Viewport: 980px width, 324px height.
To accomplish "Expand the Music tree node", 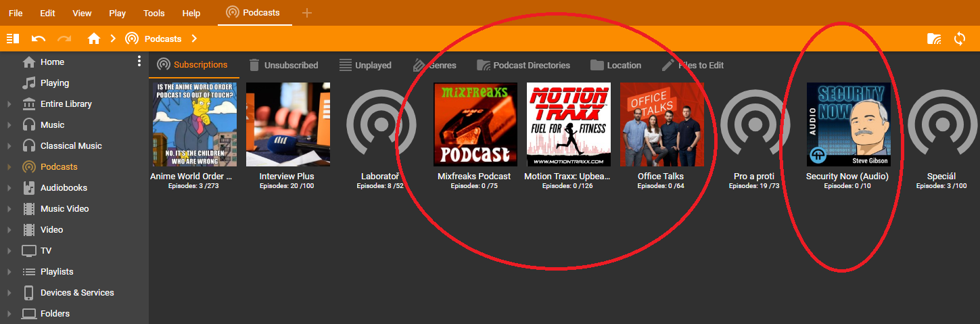I will [x=9, y=125].
